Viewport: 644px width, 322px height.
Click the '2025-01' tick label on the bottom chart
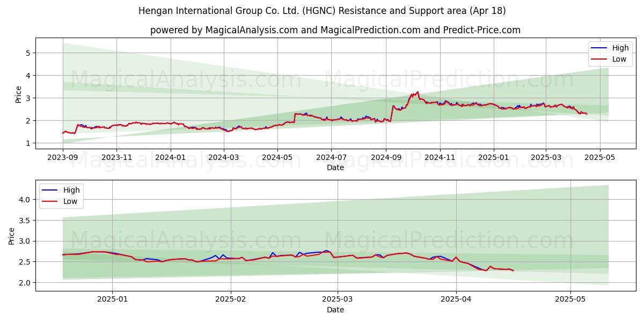point(112,299)
